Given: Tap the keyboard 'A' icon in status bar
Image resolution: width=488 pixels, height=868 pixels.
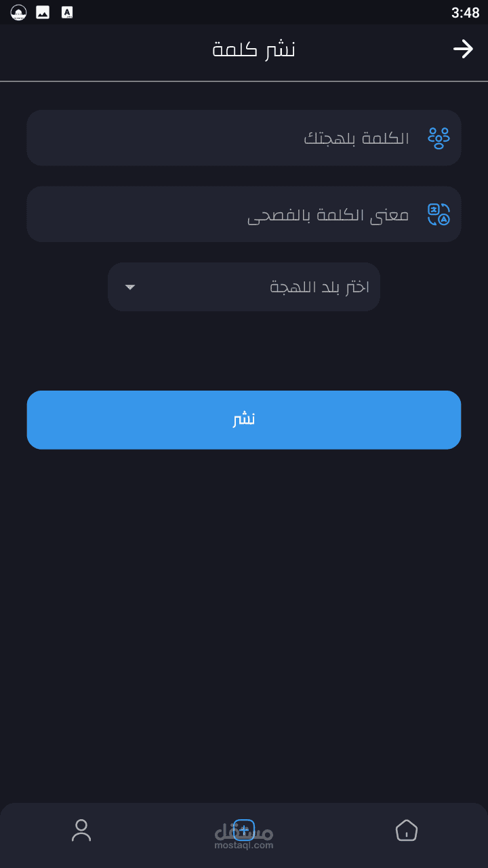Looking at the screenshot, I should [66, 12].
